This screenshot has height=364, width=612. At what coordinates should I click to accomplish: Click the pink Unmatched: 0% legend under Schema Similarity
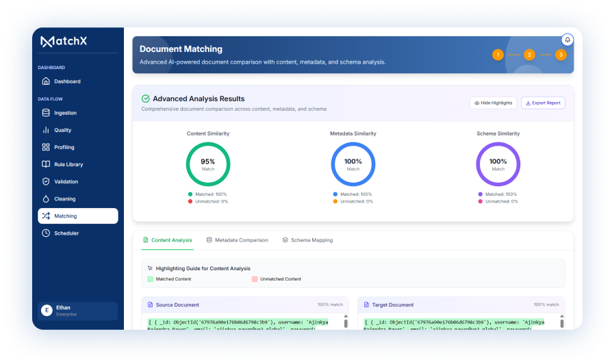[x=498, y=201]
